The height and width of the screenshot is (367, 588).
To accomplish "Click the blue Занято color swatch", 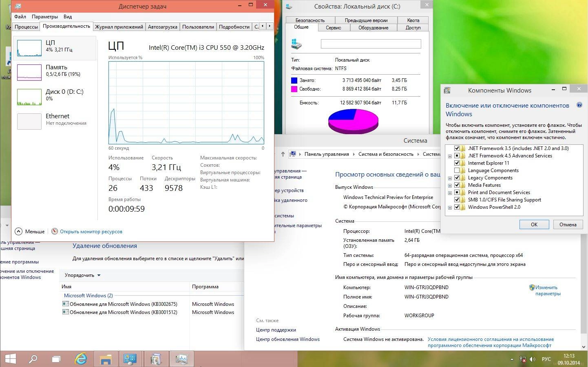I will tap(294, 80).
